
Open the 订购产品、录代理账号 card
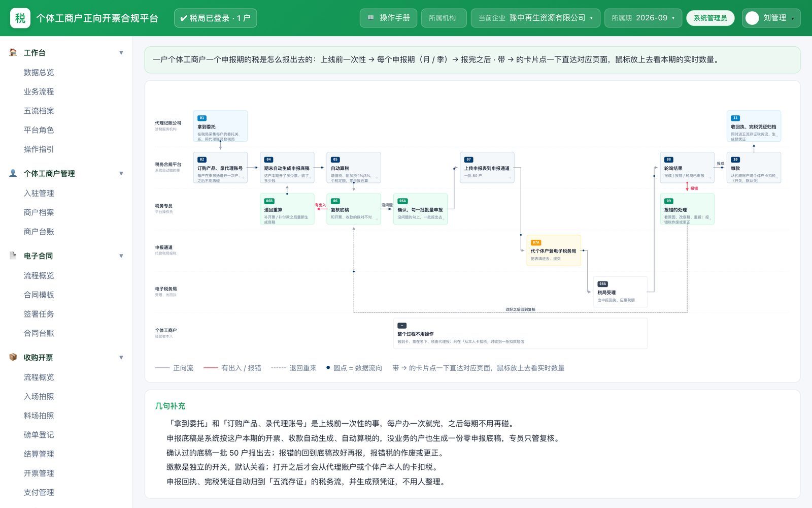pyautogui.click(x=220, y=168)
